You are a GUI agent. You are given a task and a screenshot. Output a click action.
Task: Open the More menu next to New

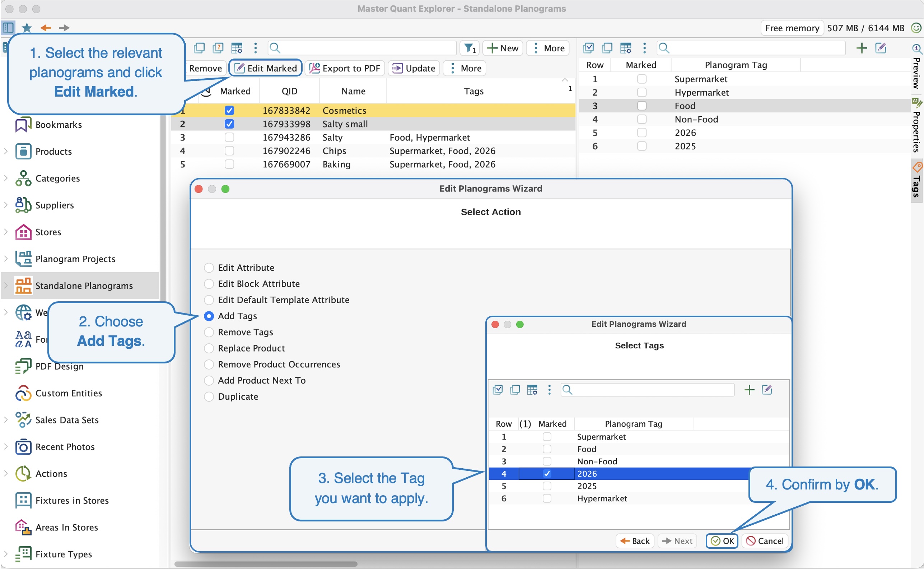click(x=548, y=48)
